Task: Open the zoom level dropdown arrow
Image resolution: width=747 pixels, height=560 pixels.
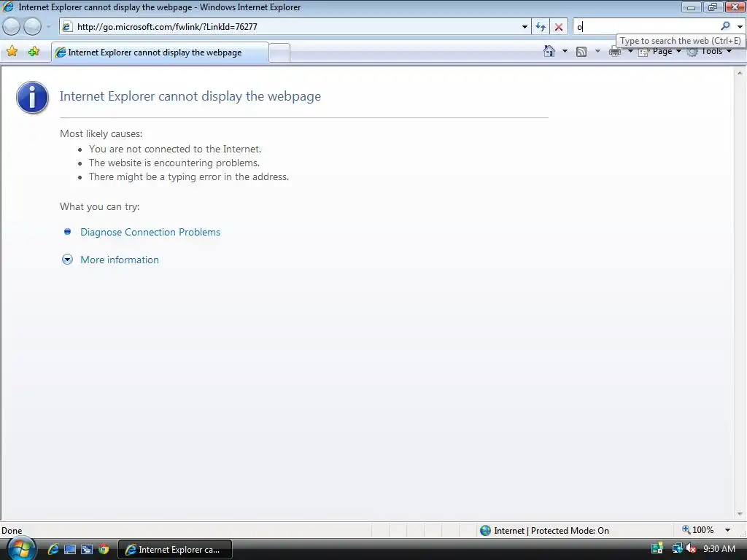Action: click(727, 530)
